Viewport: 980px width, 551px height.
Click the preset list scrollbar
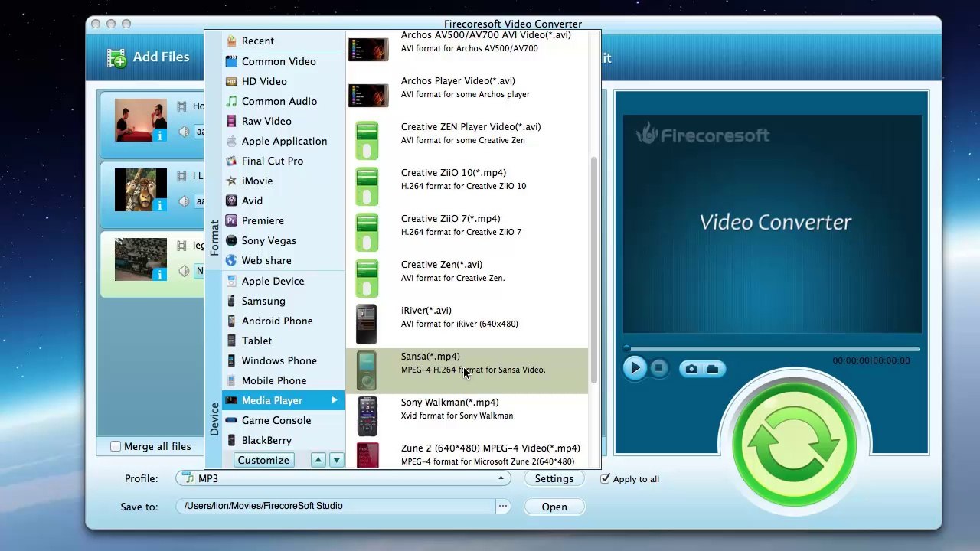593,269
